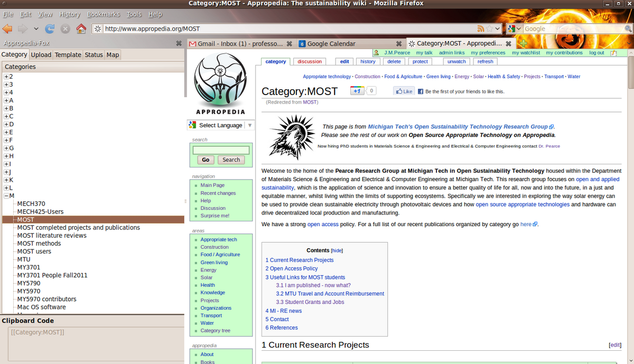Image resolution: width=634 pixels, height=364 pixels.
Task: Click inside the wiki search input field
Action: coord(221,150)
